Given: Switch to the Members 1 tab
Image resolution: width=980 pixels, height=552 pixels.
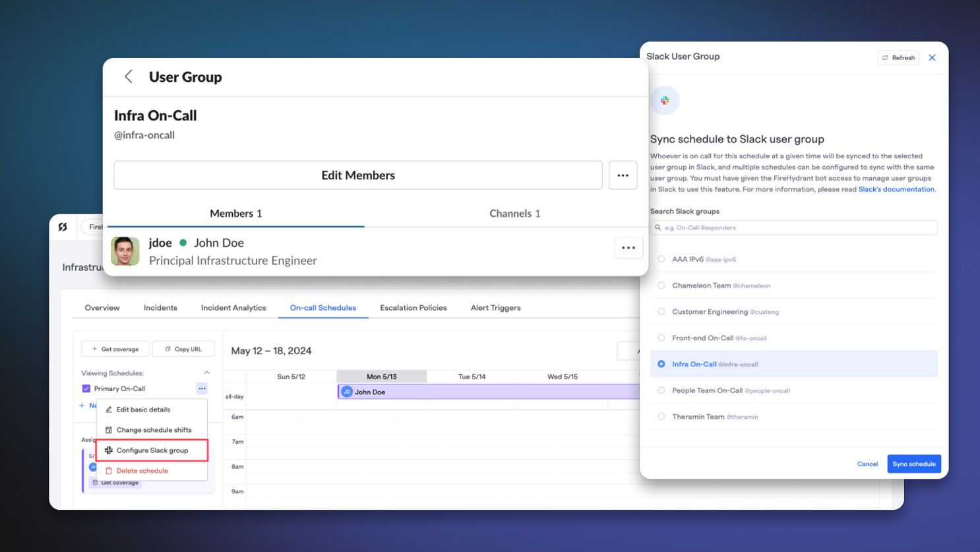Looking at the screenshot, I should click(235, 214).
